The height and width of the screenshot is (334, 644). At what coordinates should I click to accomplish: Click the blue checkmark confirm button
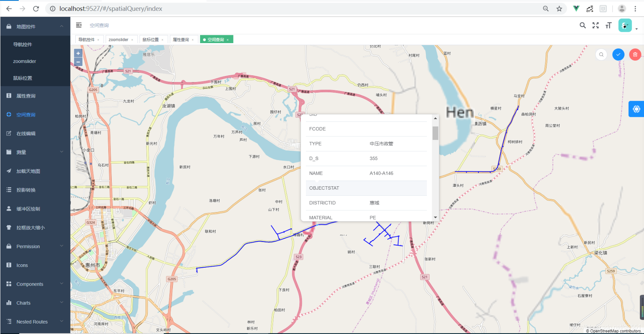pos(618,54)
